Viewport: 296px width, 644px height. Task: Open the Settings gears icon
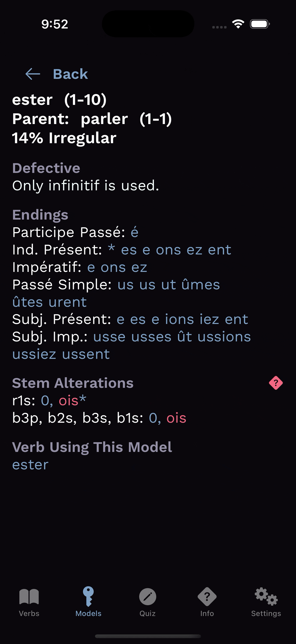(266, 597)
